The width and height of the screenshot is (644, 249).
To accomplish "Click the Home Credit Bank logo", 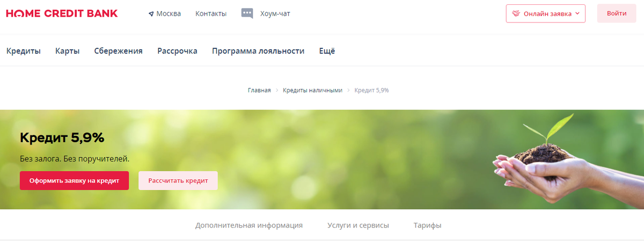I will click(62, 13).
